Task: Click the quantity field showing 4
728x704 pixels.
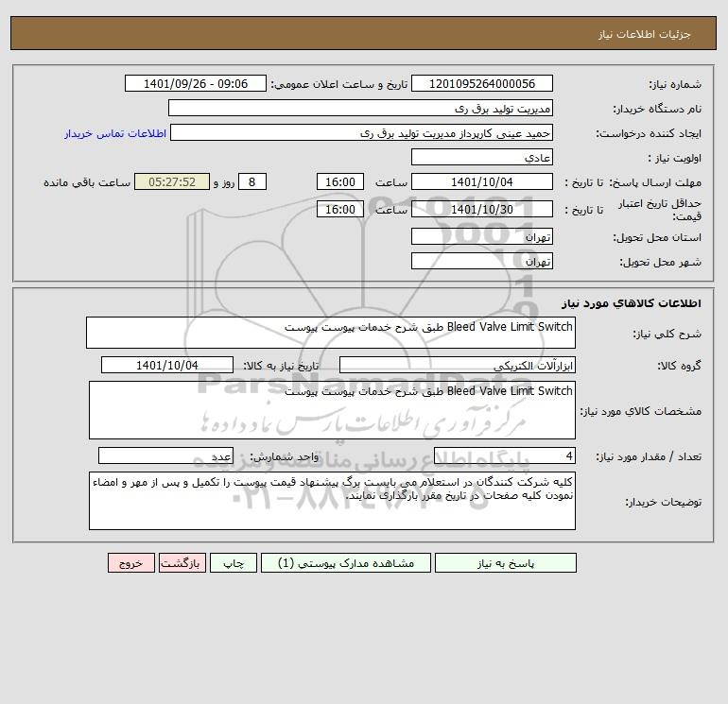Action: 505,455
